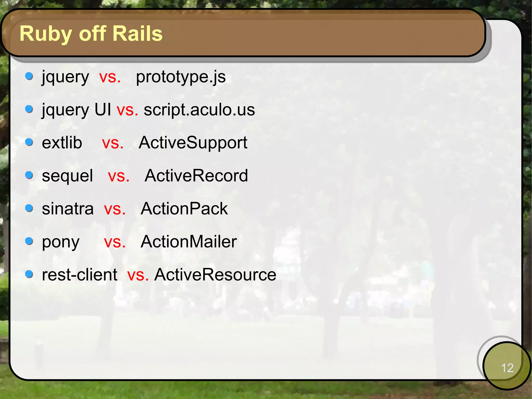Click the red 'vs.' after extlib
The height and width of the screenshot is (399, 532).
pyautogui.click(x=113, y=143)
